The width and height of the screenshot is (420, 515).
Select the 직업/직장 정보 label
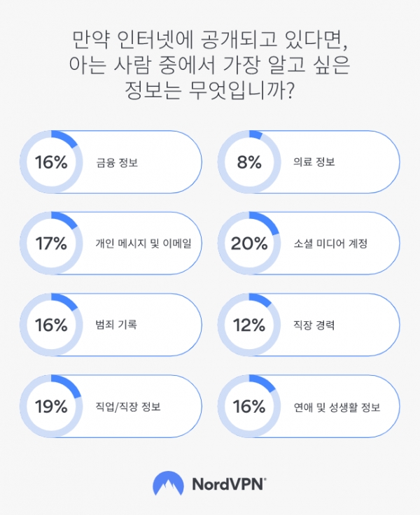click(128, 407)
